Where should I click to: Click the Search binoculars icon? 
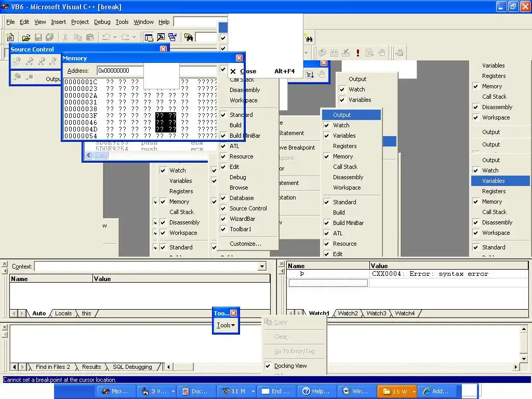click(x=309, y=37)
